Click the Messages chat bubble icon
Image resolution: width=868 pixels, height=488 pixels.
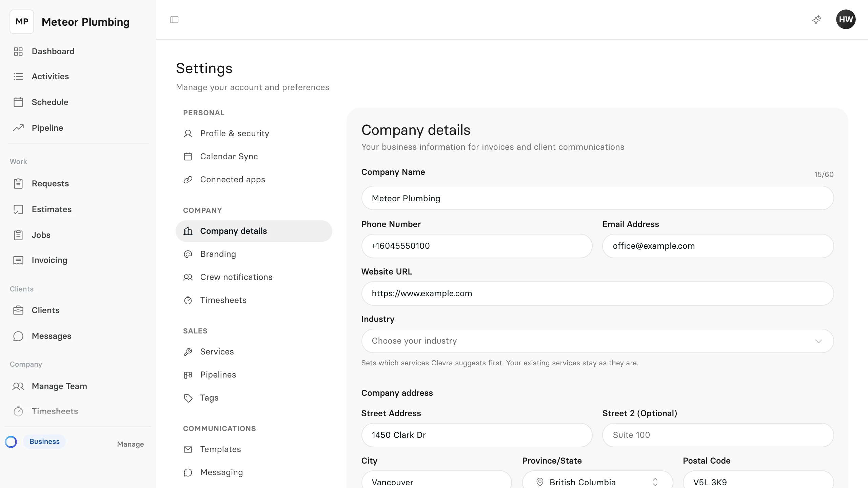18,336
